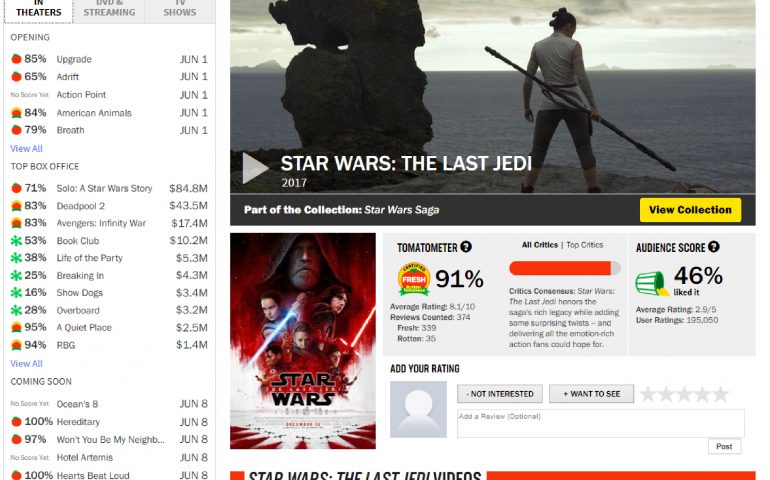This screenshot has height=480, width=770.
Task: Click the rotten splat icon beside Book Club
Action: [16, 241]
